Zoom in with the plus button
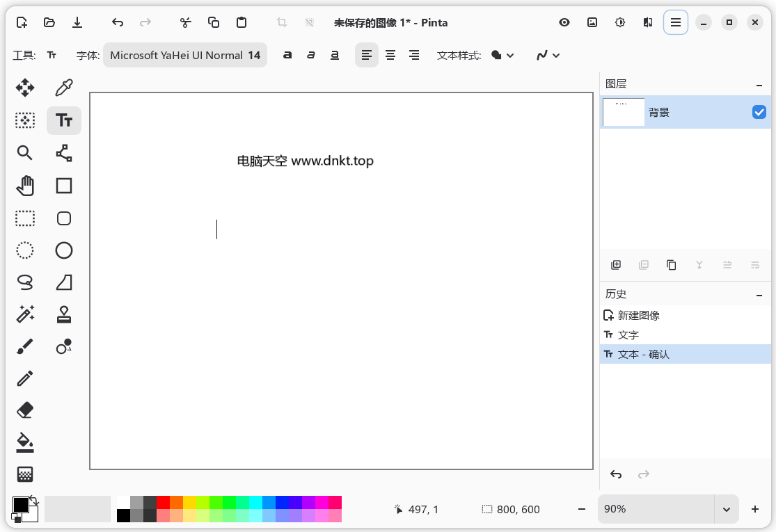This screenshot has height=532, width=776. coord(754,509)
